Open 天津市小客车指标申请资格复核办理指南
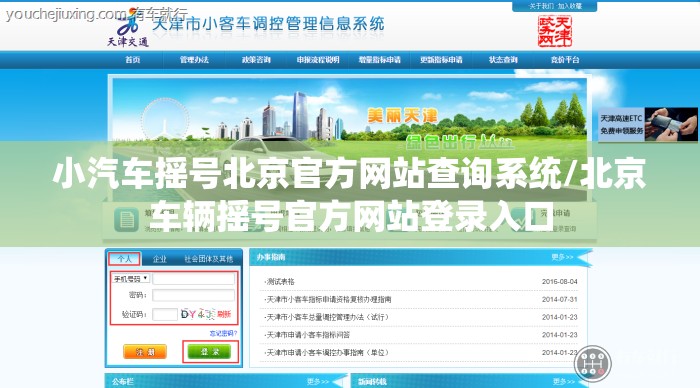700x388 pixels. [x=328, y=299]
